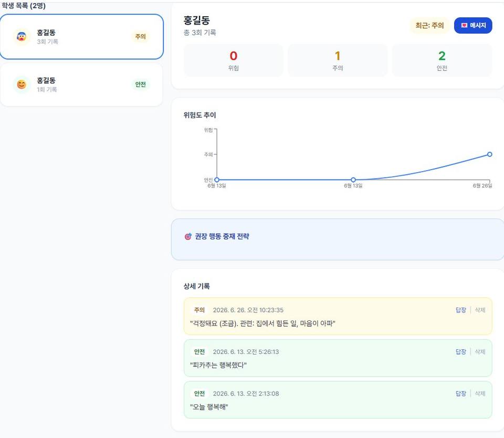Viewport: 504px width, 438px height.
Task: Click the 안전 count card showing 2
Action: click(x=442, y=60)
